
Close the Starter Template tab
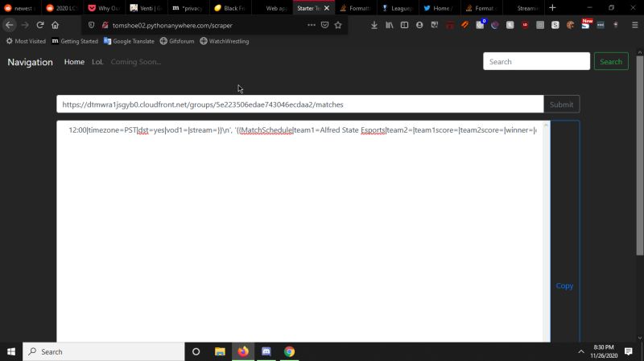(x=327, y=8)
